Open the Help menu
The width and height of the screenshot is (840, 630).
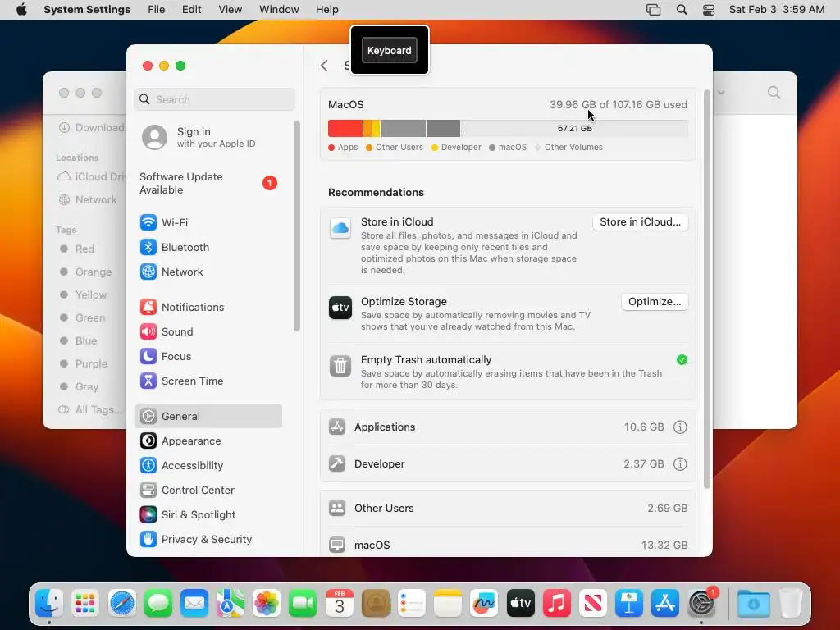click(x=326, y=10)
